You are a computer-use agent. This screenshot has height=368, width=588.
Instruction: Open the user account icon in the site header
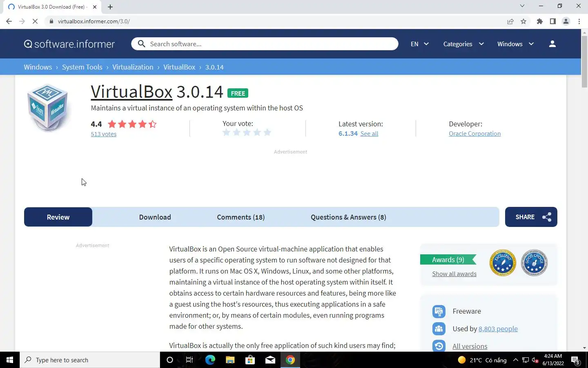(x=552, y=44)
